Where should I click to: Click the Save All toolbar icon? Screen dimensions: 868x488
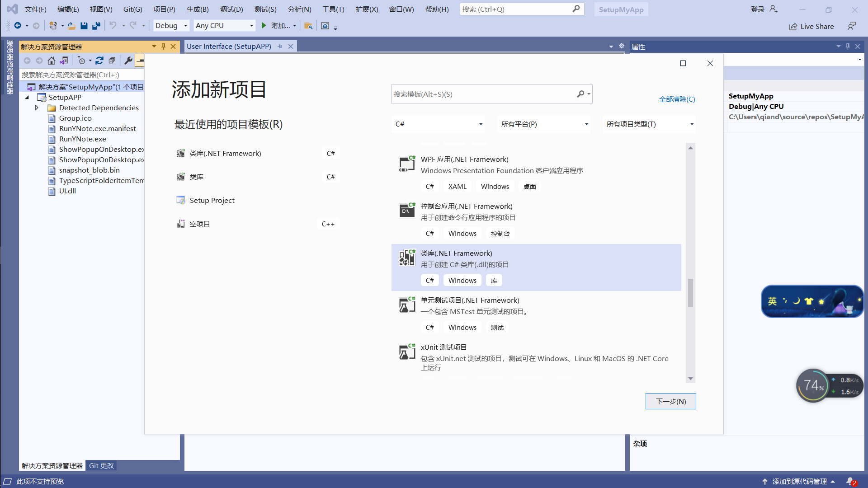click(96, 26)
